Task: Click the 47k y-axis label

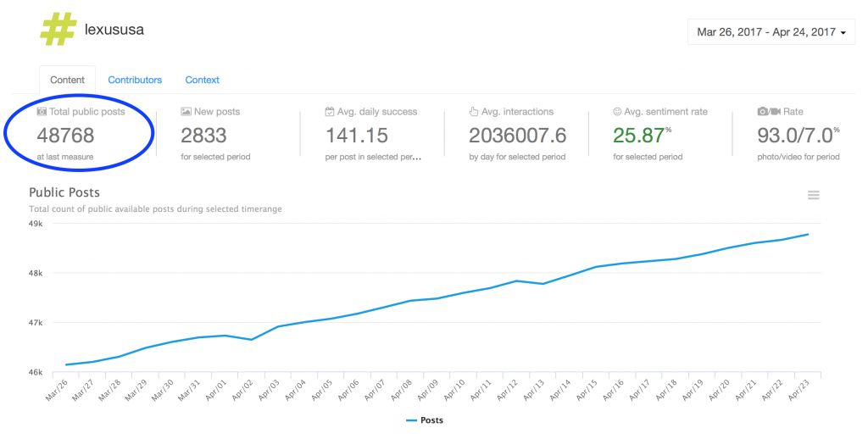Action: pos(36,322)
